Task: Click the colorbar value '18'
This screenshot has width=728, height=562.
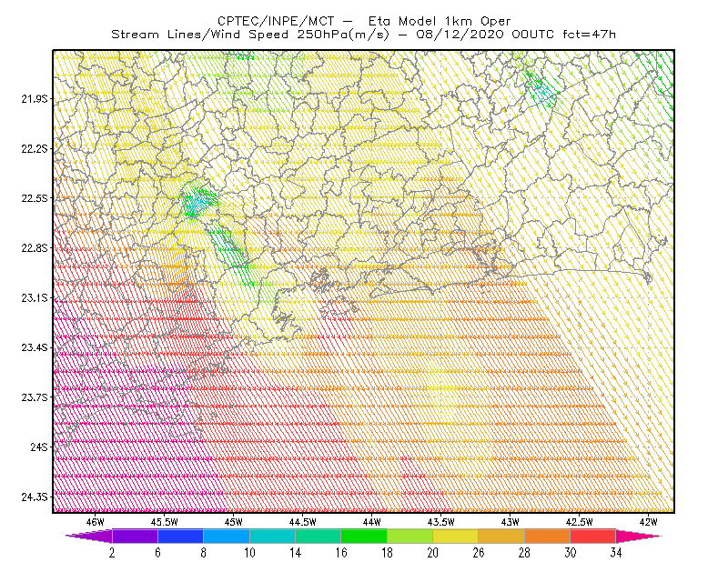Action: tap(387, 553)
